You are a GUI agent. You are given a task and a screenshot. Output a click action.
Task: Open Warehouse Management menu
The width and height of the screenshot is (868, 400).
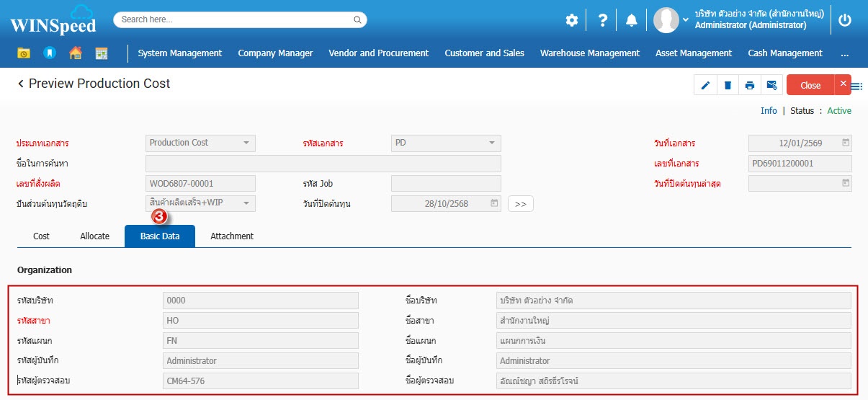[589, 53]
